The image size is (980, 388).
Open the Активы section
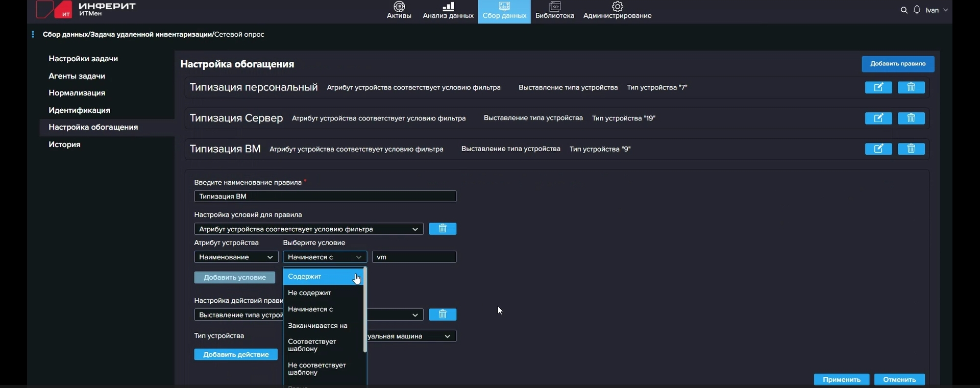click(399, 11)
